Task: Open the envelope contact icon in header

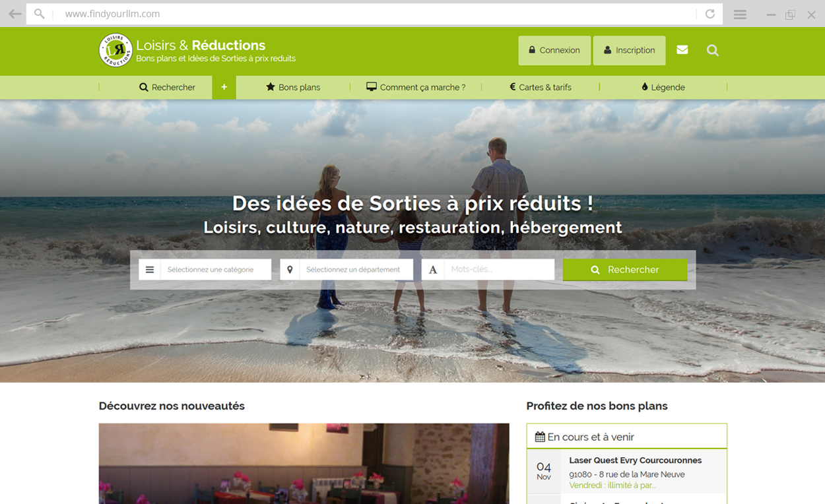Action: [682, 50]
